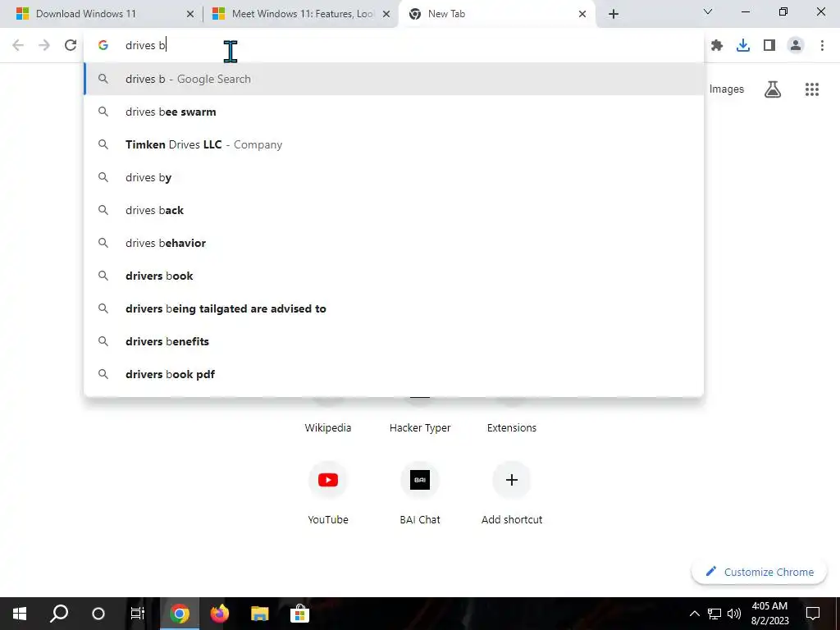
Task: Open the notification center icon
Action: coord(813,614)
